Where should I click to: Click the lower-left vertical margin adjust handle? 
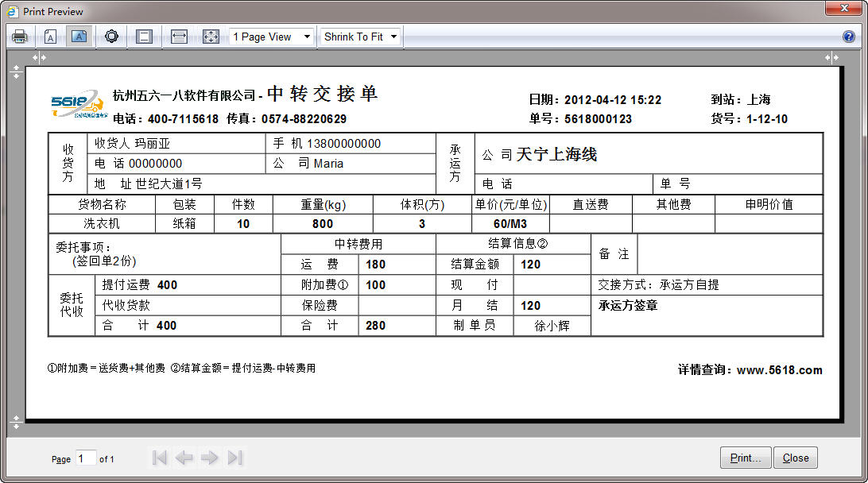tap(16, 421)
